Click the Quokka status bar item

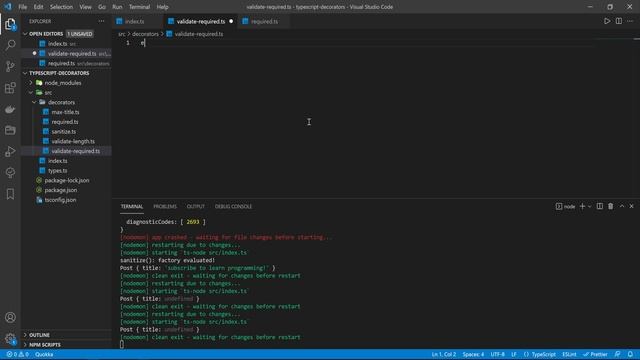pos(44,354)
